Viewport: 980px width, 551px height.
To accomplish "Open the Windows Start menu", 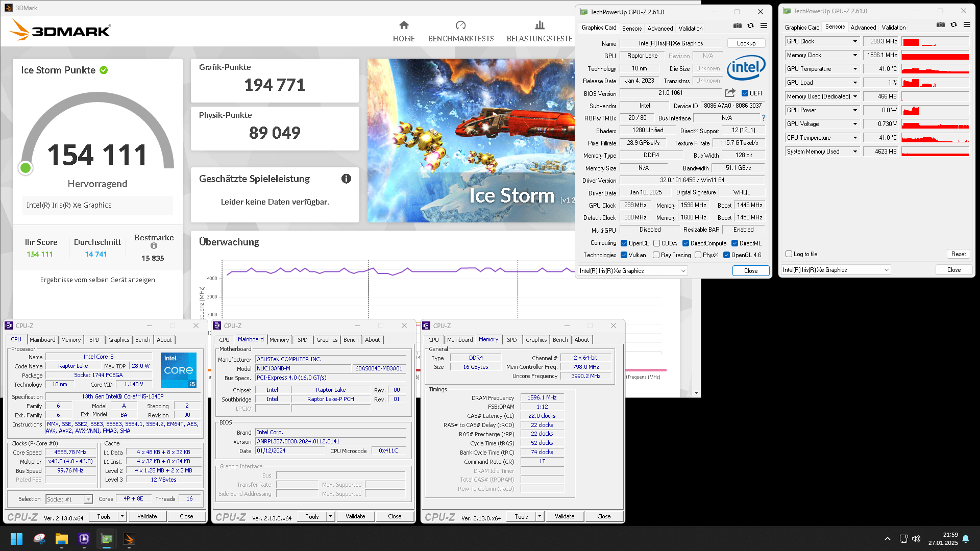I will [16, 539].
